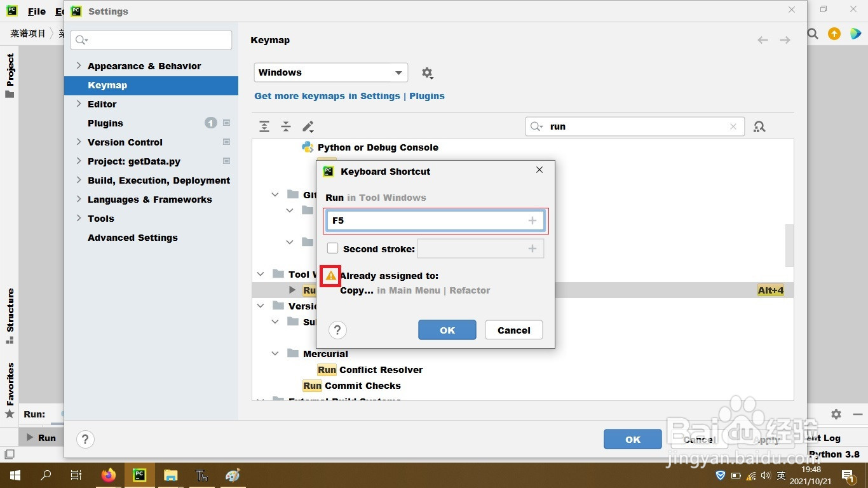The width and height of the screenshot is (868, 488).
Task: Select Python or Debug Console row
Action: 378,147
